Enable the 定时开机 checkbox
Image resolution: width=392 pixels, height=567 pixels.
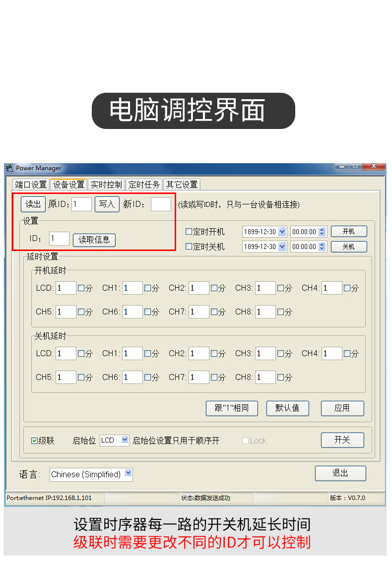point(189,231)
